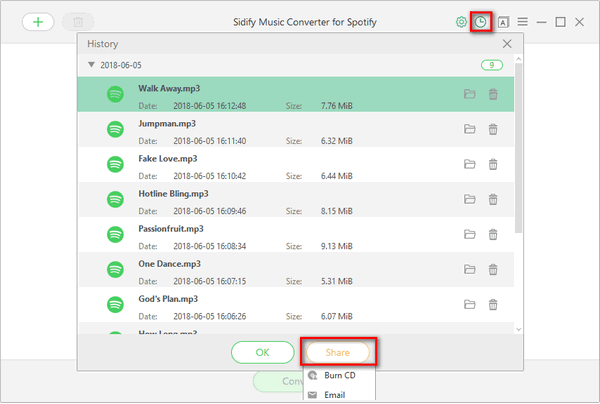
Task: Delete Fake Love.mp3 from history
Action: click(493, 164)
